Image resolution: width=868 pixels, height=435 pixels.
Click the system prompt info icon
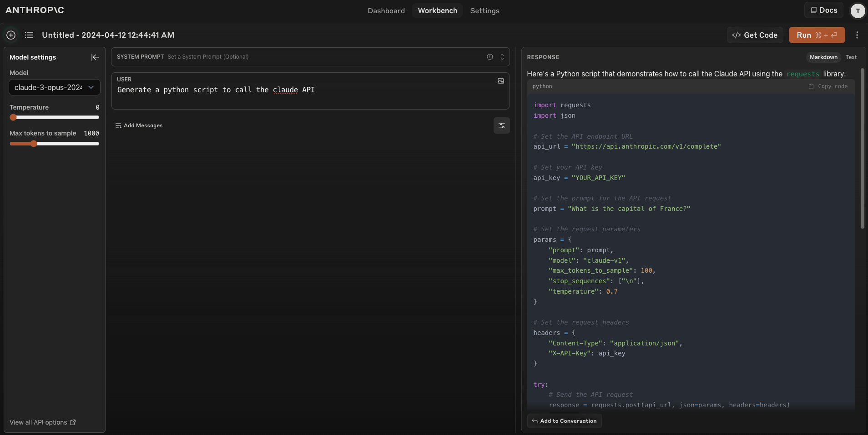click(490, 57)
